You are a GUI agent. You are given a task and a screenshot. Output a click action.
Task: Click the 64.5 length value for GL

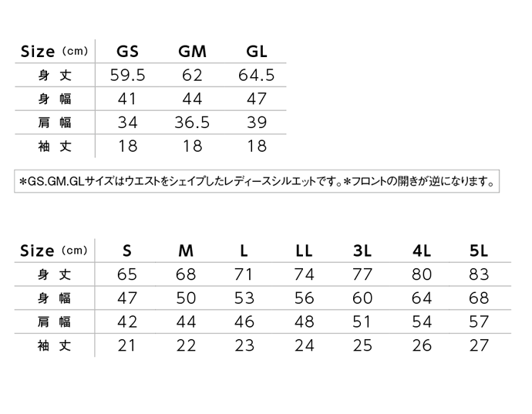[x=257, y=76]
